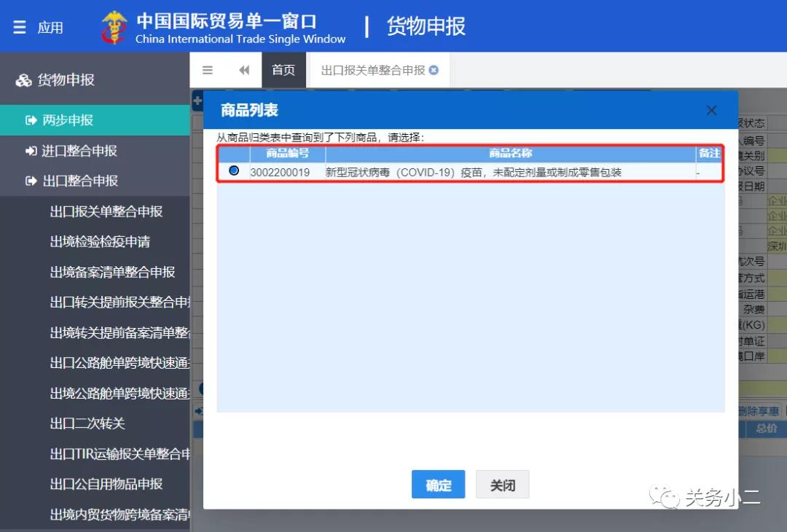Click the 关闭 close button

502,484
